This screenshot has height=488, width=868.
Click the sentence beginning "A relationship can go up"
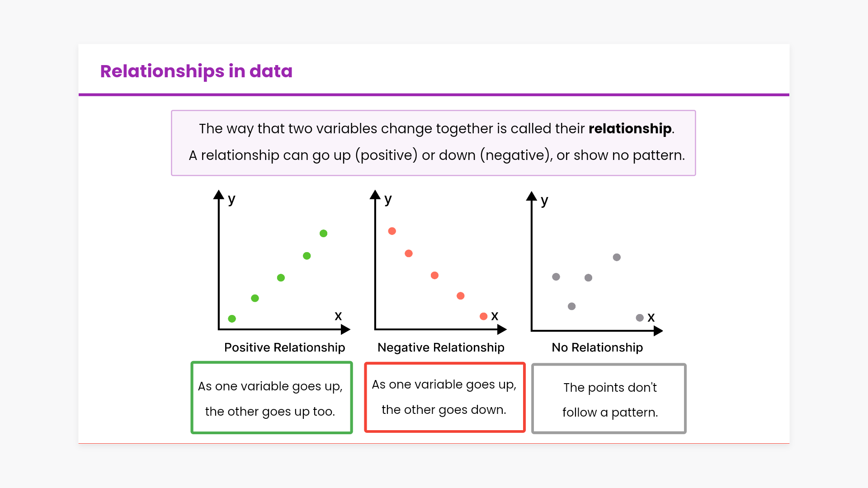pos(436,155)
